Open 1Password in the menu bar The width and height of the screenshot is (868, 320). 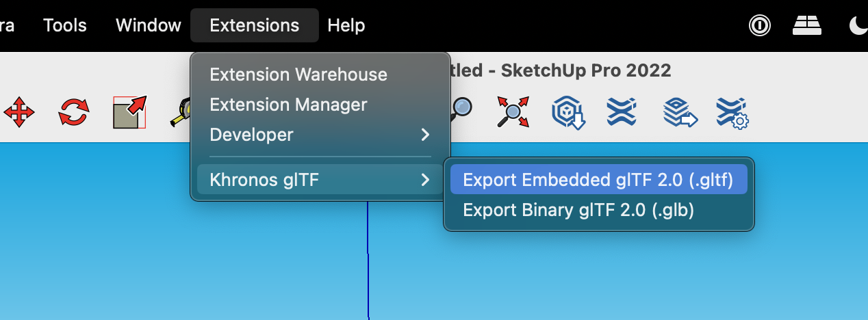[760, 26]
